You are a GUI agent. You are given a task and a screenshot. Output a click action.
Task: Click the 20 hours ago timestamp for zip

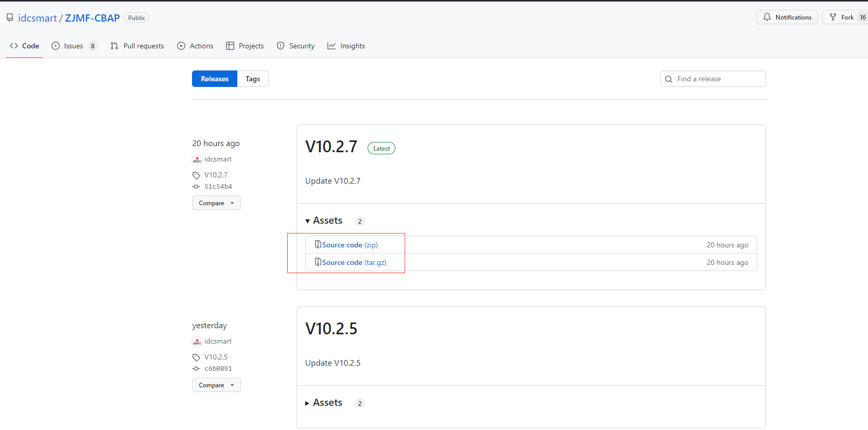727,245
